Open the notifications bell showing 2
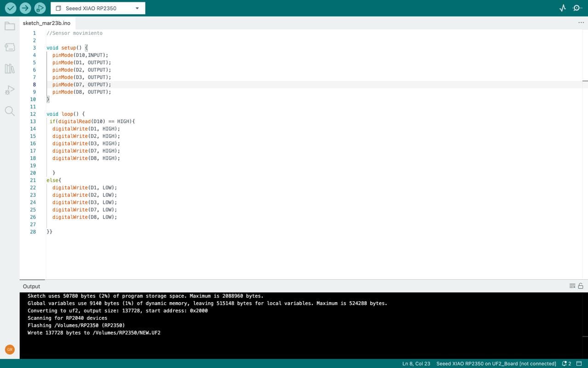Viewport: 588px width, 368px height. point(566,363)
